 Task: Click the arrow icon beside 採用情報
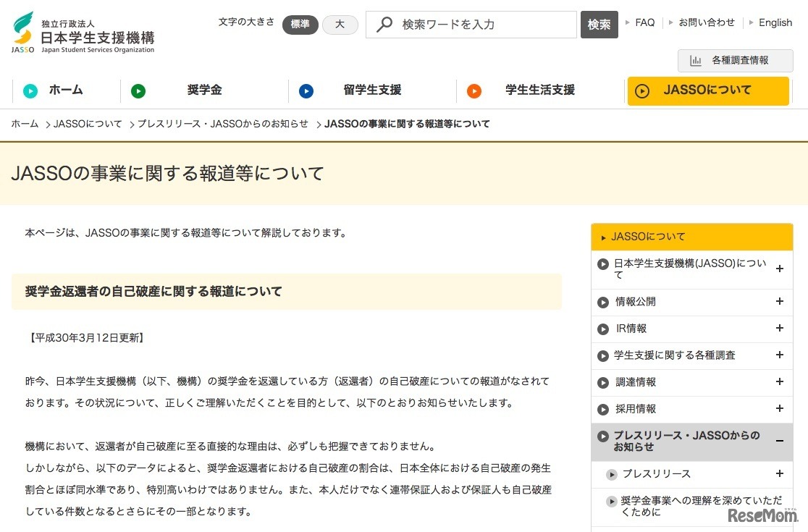point(603,409)
